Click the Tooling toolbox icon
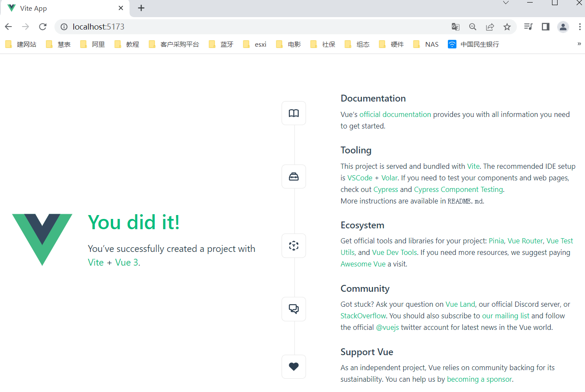The width and height of the screenshot is (585, 392). [294, 177]
